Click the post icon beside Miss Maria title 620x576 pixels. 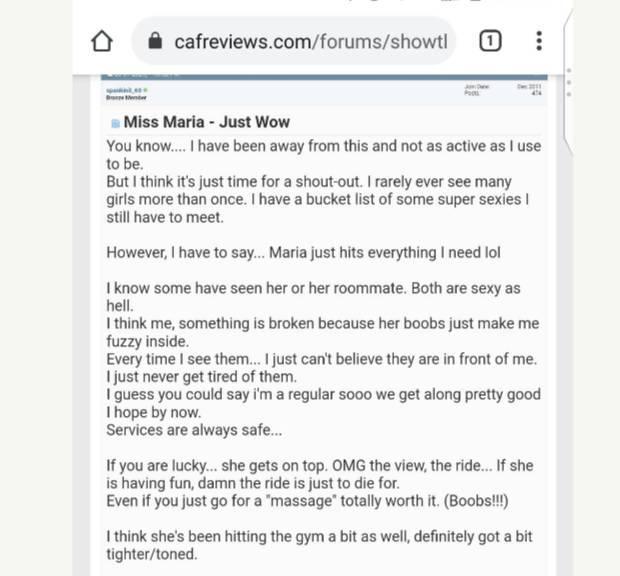(x=115, y=123)
